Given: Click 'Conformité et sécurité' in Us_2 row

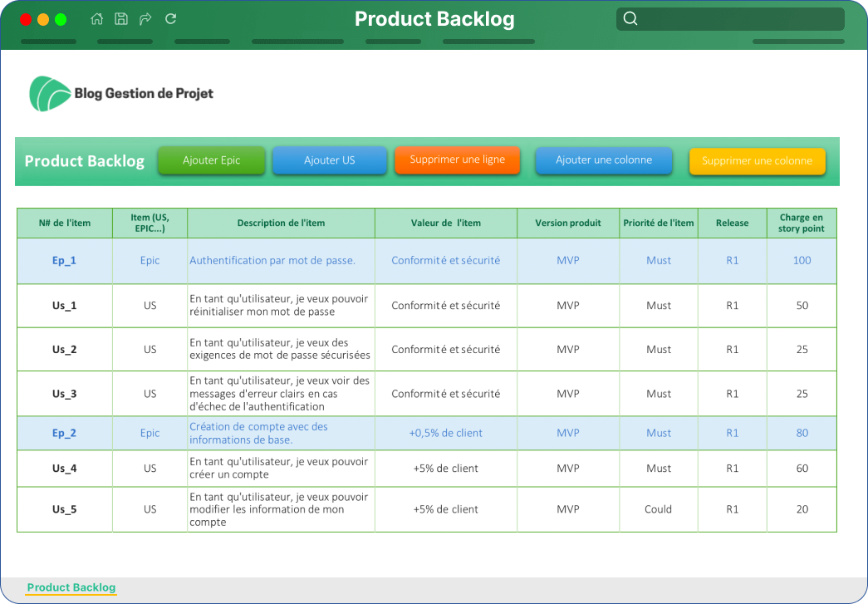Looking at the screenshot, I should point(446,349).
